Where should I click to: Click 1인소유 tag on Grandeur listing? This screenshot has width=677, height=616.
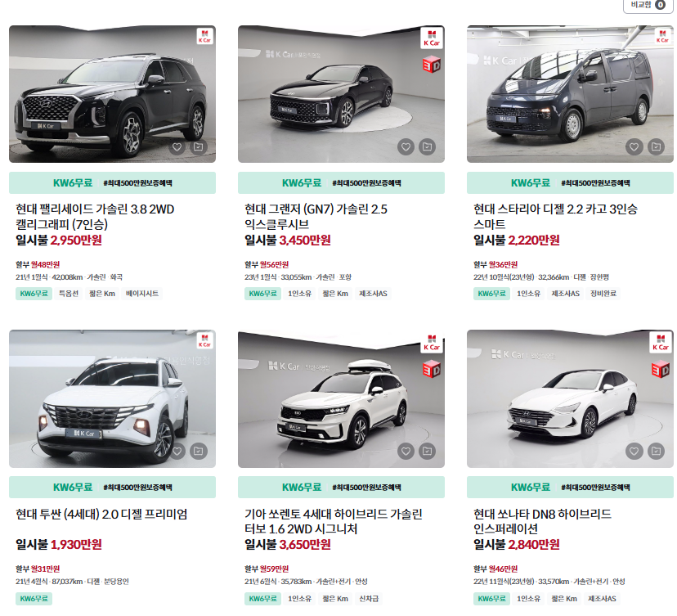[x=299, y=294]
